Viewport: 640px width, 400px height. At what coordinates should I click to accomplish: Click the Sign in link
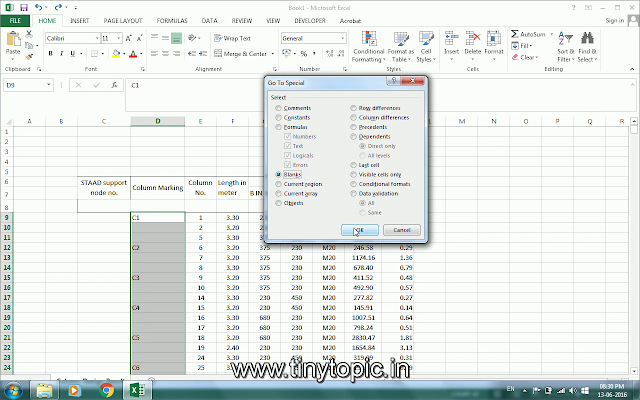tap(615, 20)
